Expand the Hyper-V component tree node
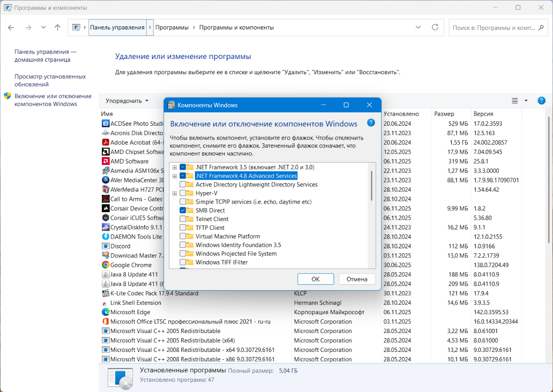This screenshot has height=392, width=553. [175, 193]
